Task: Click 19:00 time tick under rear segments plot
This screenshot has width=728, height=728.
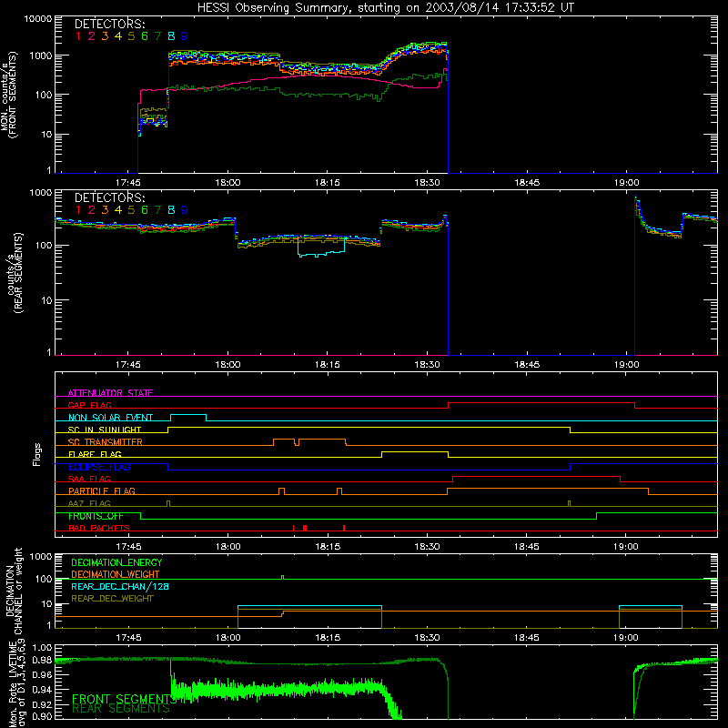Action: coord(626,365)
